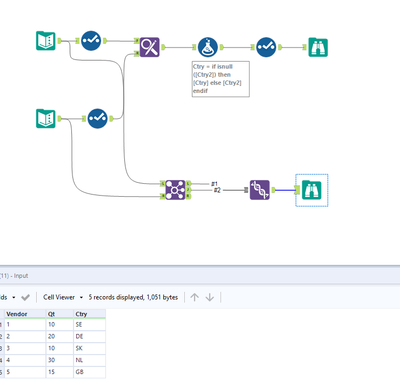Select Qt cell 20 in the DE row
Image resolution: width=400 pixels, height=381 pixels.
[x=59, y=336]
